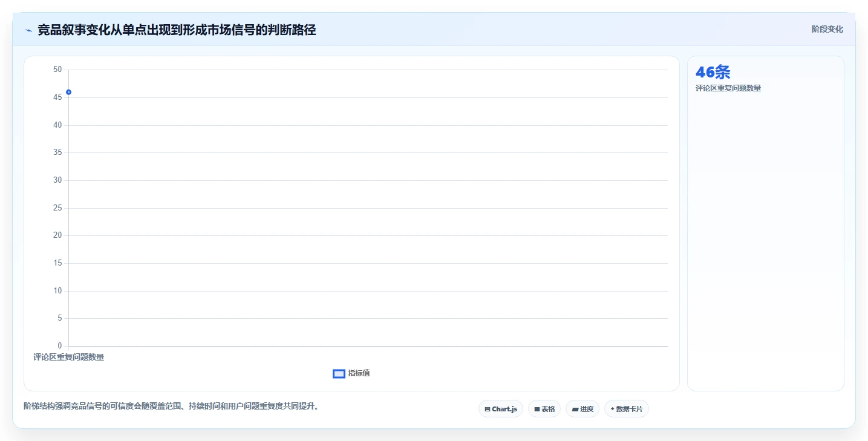
Task: Click the 46条 metric value
Action: 713,73
